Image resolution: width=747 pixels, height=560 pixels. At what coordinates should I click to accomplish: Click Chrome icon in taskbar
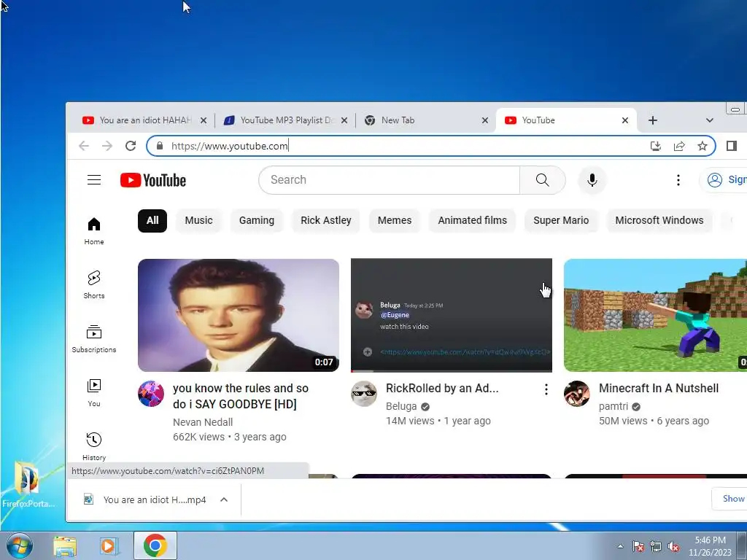click(x=155, y=545)
